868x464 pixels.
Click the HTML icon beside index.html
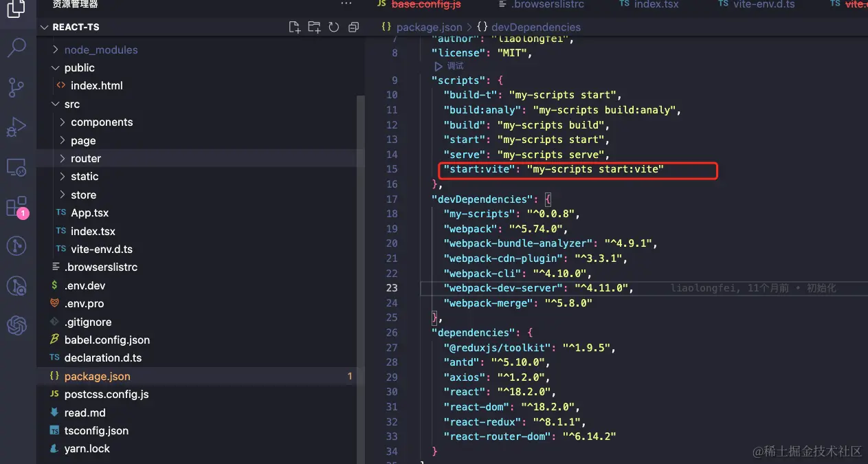click(x=61, y=86)
